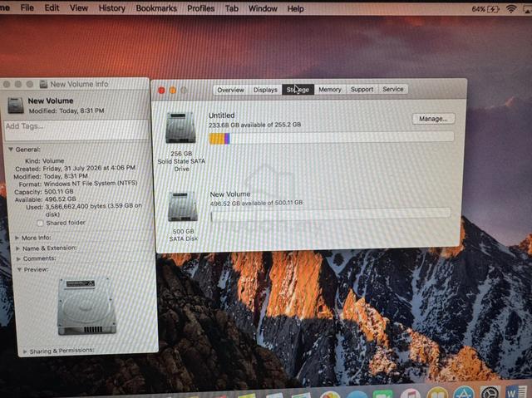
Task: Click the title bar drive icon of New Volume Info
Action: pyautogui.click(x=43, y=84)
